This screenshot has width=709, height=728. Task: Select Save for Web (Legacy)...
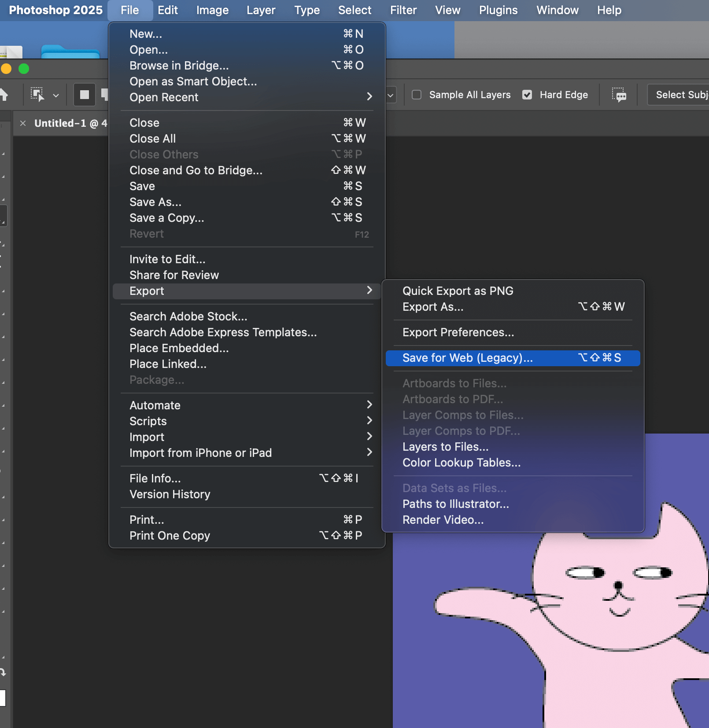point(513,358)
